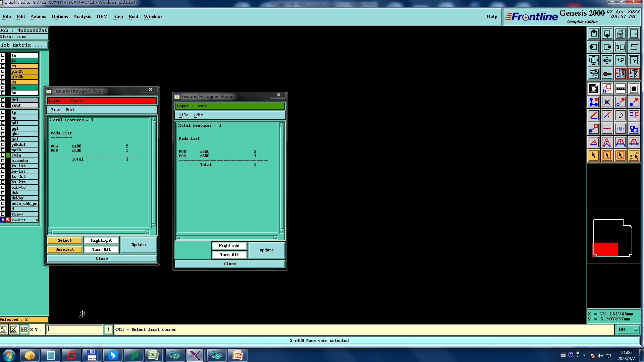Open the Edit menu in cvia histogram

[x=199, y=115]
